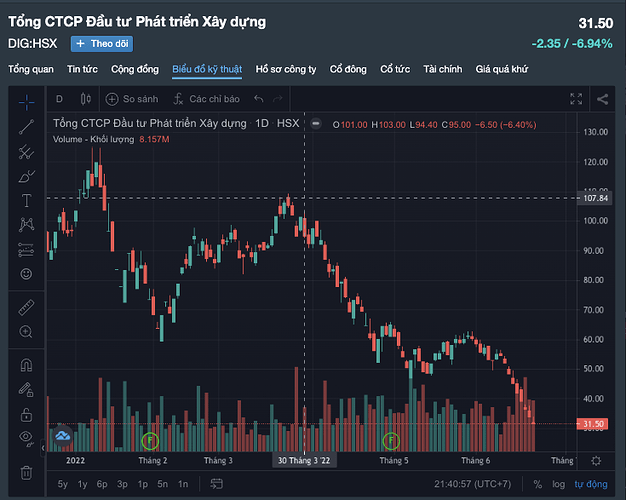Toggle lock all drawing tools

(27, 414)
